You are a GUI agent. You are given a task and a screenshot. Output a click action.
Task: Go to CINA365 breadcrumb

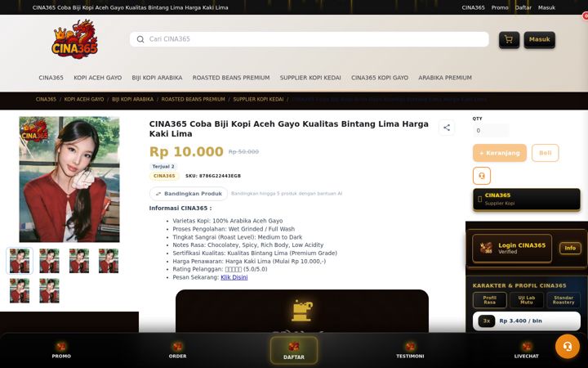point(46,100)
